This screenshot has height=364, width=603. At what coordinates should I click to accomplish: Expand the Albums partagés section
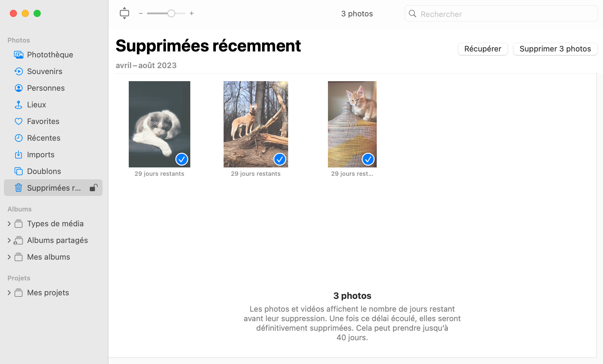tap(8, 240)
